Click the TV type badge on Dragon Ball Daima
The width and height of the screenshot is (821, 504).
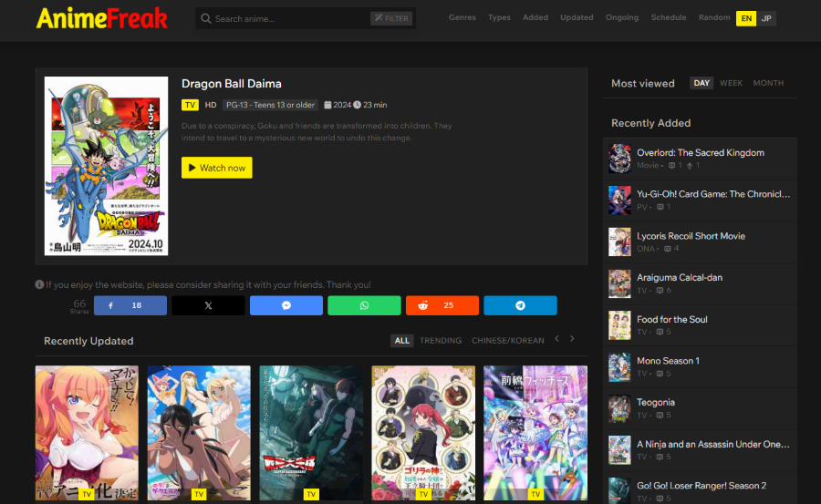pyautogui.click(x=190, y=105)
